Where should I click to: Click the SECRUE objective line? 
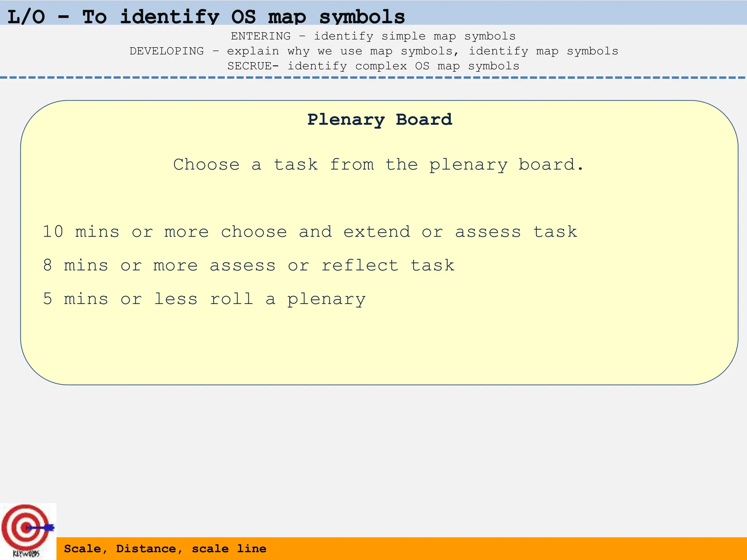tap(373, 66)
